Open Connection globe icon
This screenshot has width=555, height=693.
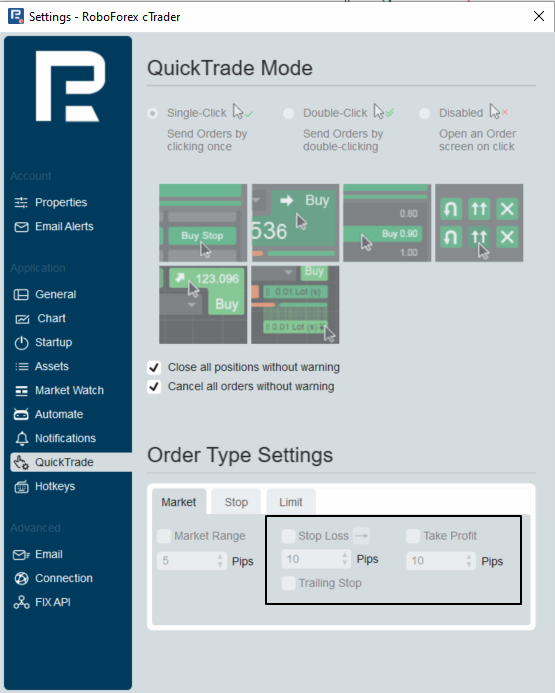[x=21, y=578]
